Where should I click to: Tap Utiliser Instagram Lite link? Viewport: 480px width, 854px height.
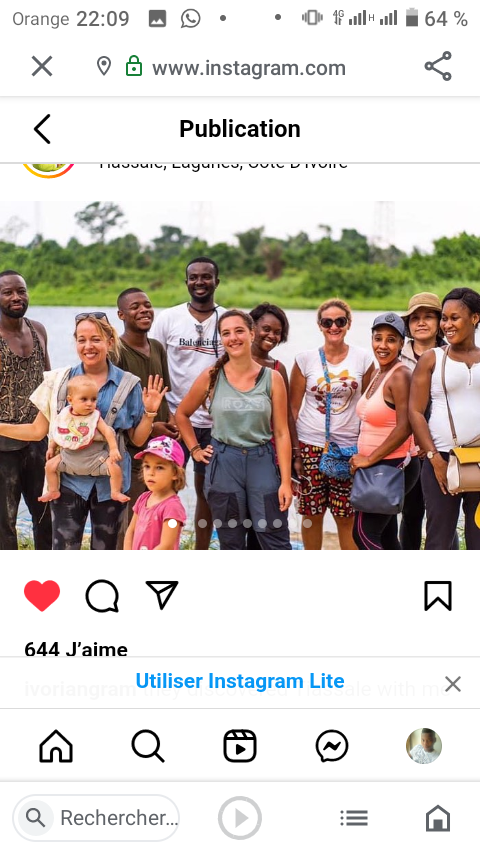(x=240, y=681)
